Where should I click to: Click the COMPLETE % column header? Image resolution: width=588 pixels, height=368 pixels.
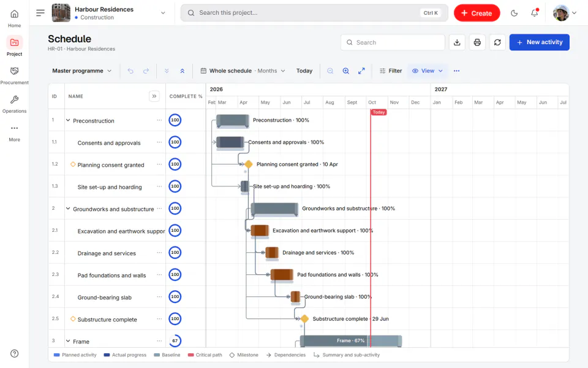point(186,96)
